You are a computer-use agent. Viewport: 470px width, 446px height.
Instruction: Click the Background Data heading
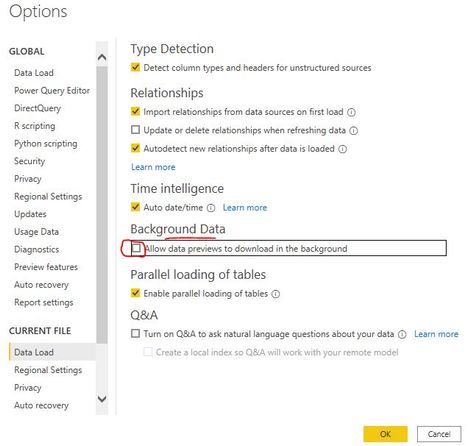(178, 229)
